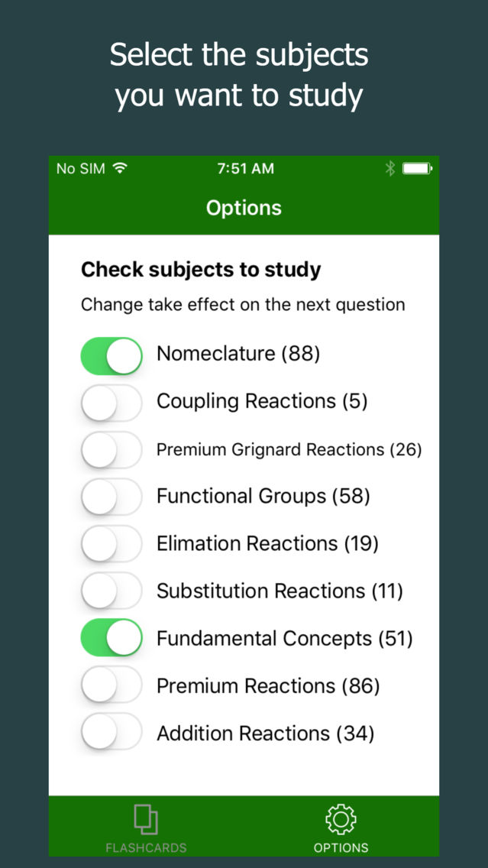488x868 pixels.
Task: Switch on Elimation Reactions
Action: pos(111,544)
